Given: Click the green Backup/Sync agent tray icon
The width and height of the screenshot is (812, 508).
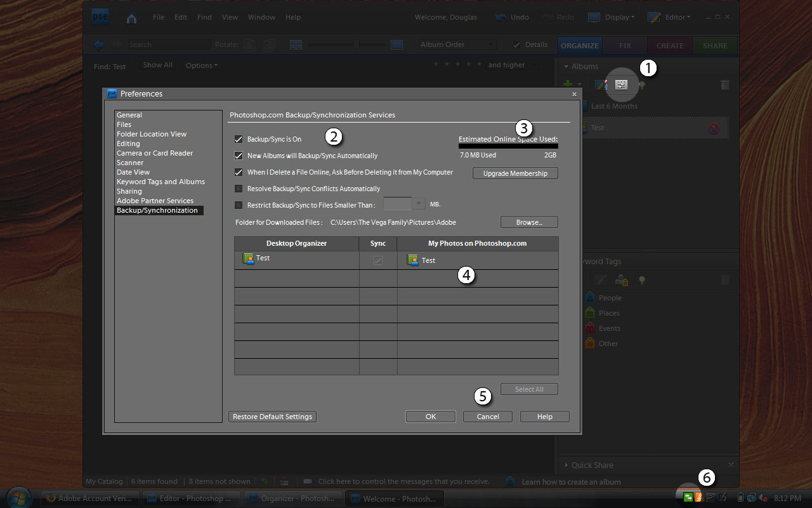Looking at the screenshot, I should click(x=688, y=497).
